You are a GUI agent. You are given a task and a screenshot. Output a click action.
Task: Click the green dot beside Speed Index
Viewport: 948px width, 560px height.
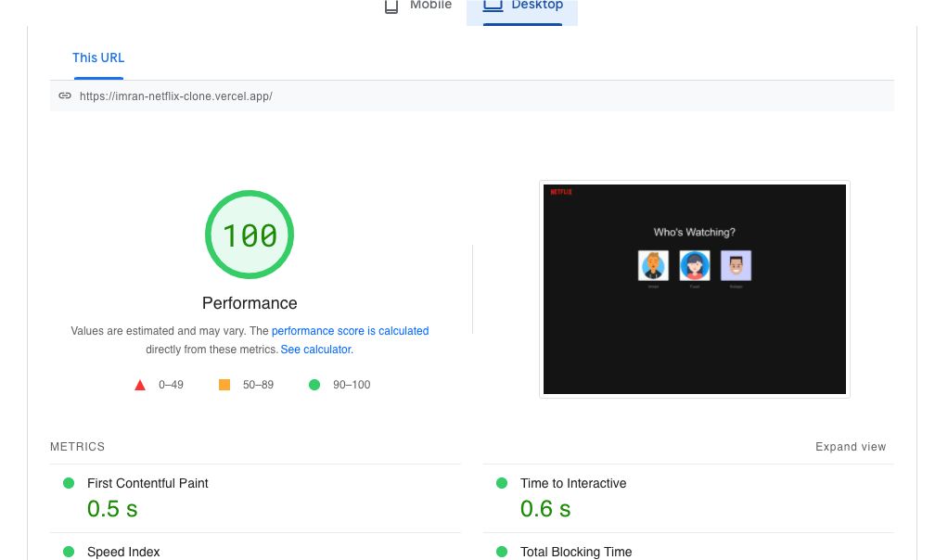click(x=69, y=552)
